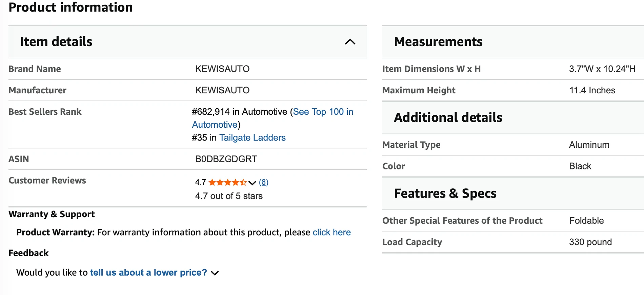Open See Top 100 in Automotive link
The height and width of the screenshot is (295, 644).
273,118
